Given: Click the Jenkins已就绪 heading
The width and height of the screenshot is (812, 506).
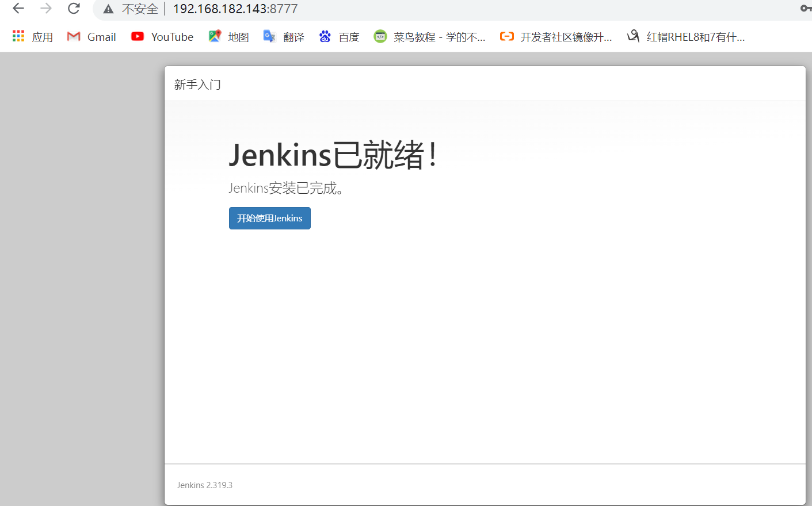Looking at the screenshot, I should click(333, 154).
